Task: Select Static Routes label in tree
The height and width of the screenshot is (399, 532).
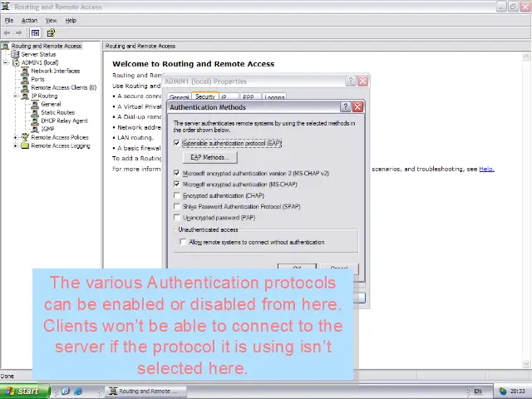Action: tap(57, 113)
